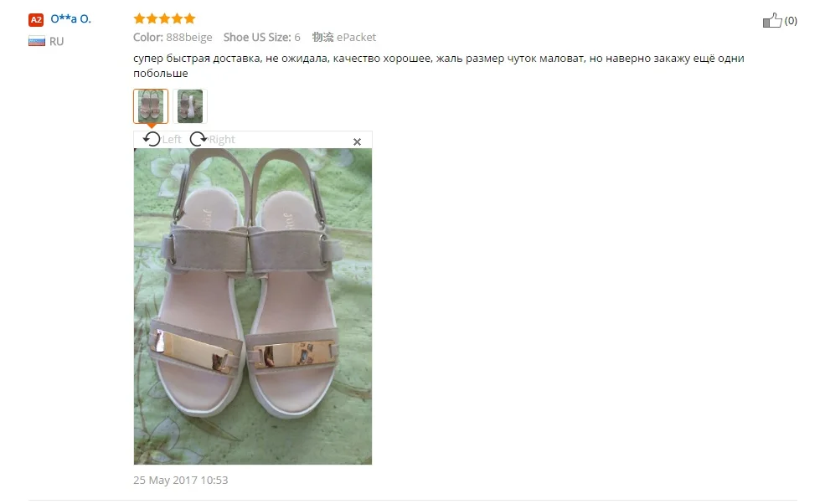Viewport: 825px width, 504px height.
Task: Rotate the review photo right
Action: 199,139
